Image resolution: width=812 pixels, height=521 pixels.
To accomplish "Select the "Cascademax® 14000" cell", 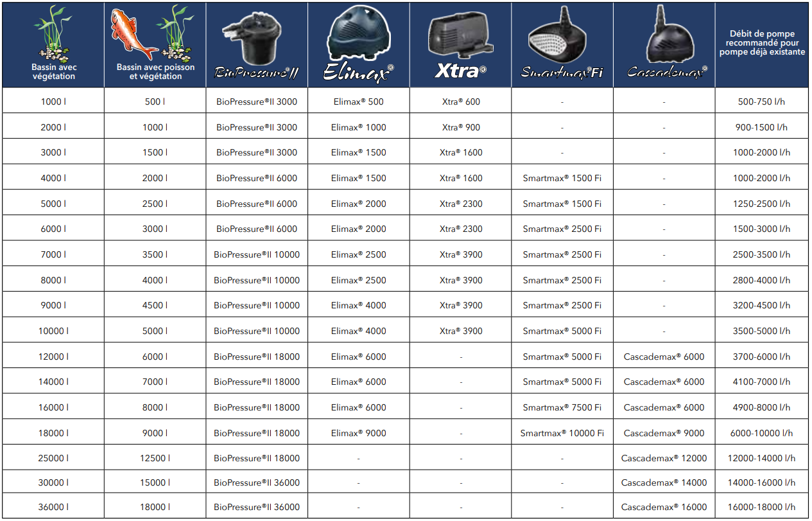I will [664, 482].
